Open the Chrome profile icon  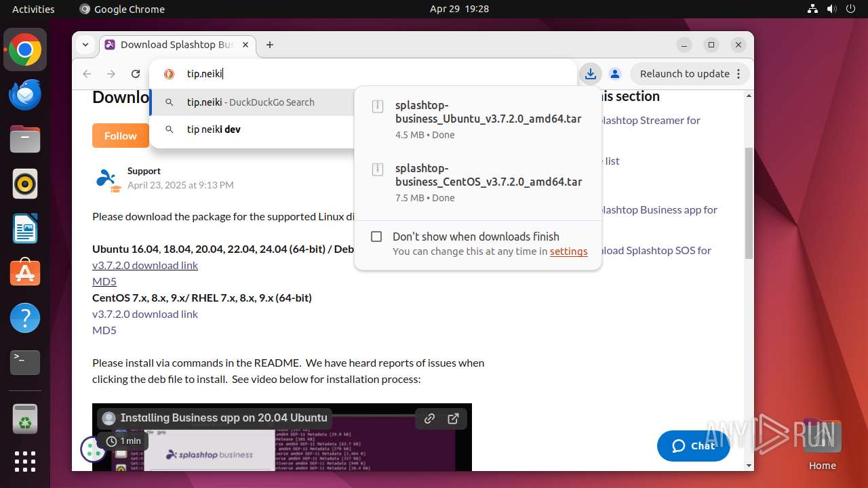point(615,74)
